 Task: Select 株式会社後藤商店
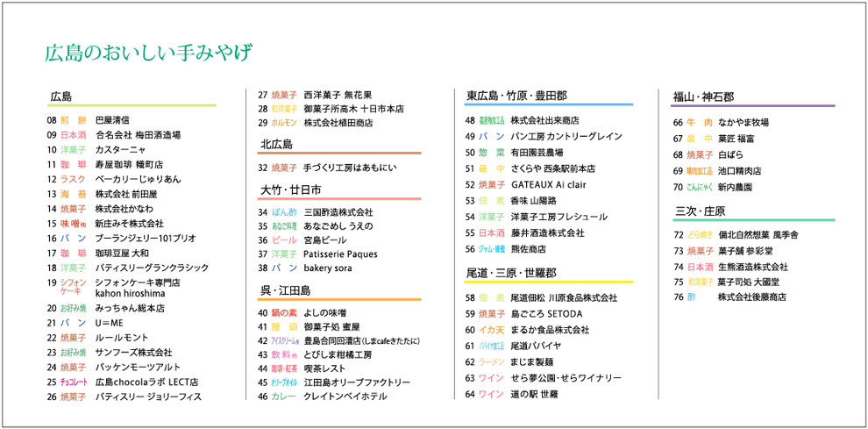(x=752, y=297)
